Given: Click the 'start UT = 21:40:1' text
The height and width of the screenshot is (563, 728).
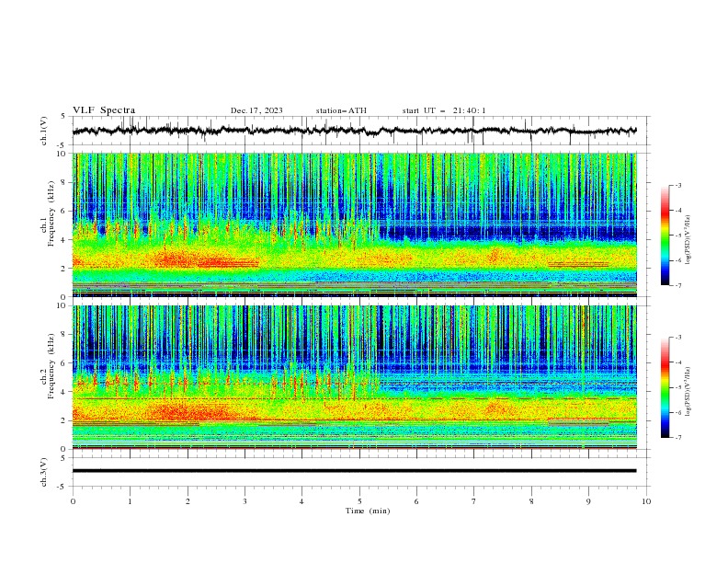Looking at the screenshot, I should coord(444,110).
